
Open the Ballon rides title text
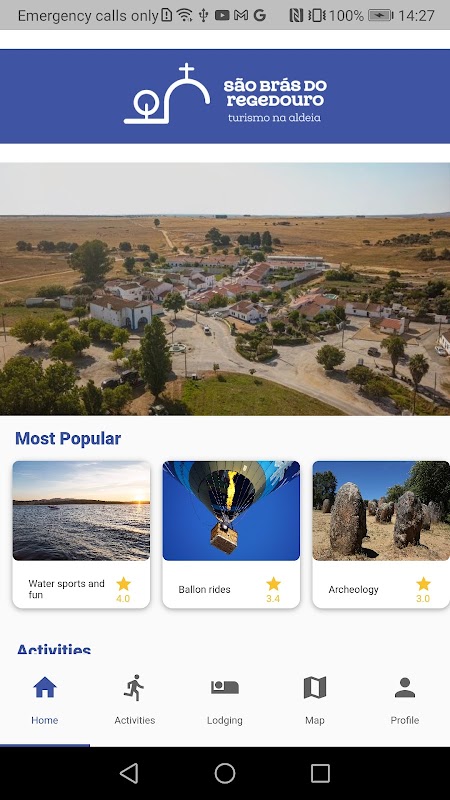[205, 589]
